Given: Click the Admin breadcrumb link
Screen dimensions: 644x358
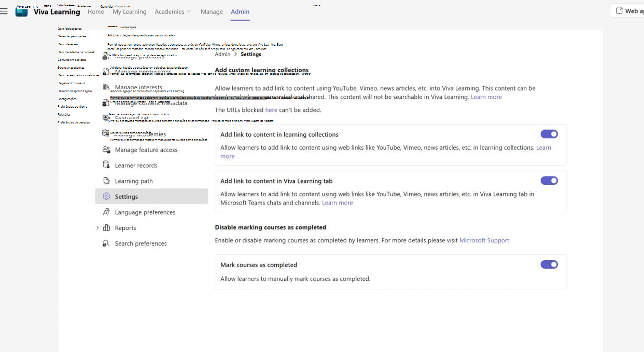Looking at the screenshot, I should (222, 54).
